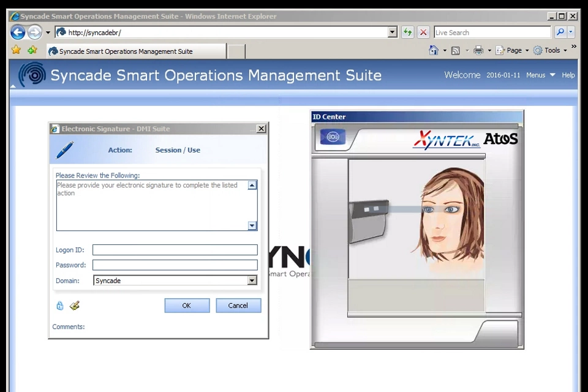Close the Electronic Signature dialog
The image size is (588, 392).
click(x=262, y=129)
